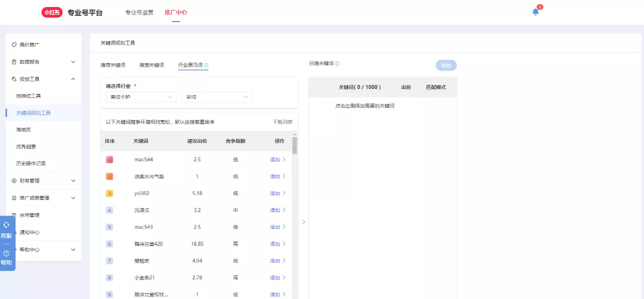
Task: Click the arrow after 雅诗兰黛420 添加
Action: (x=284, y=244)
